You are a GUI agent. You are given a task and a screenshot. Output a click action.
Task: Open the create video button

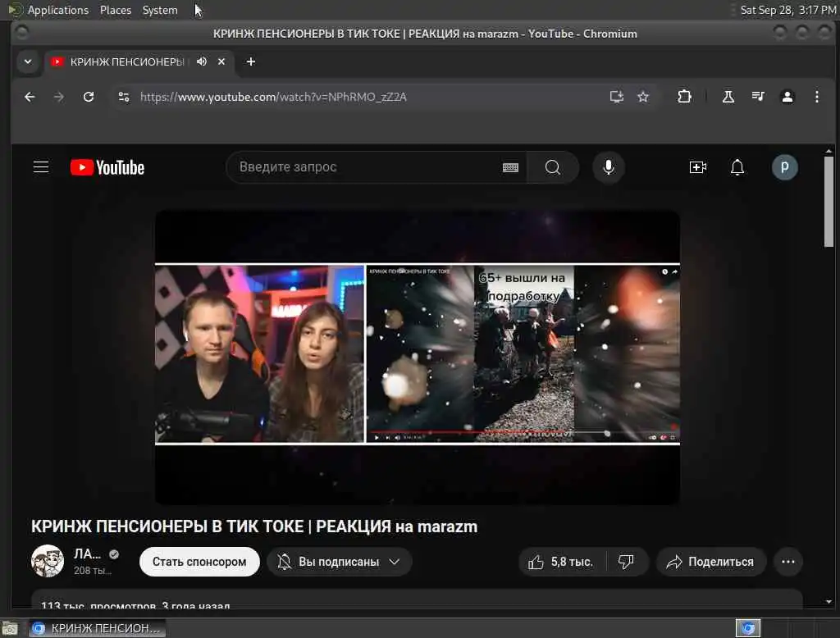[x=697, y=167]
